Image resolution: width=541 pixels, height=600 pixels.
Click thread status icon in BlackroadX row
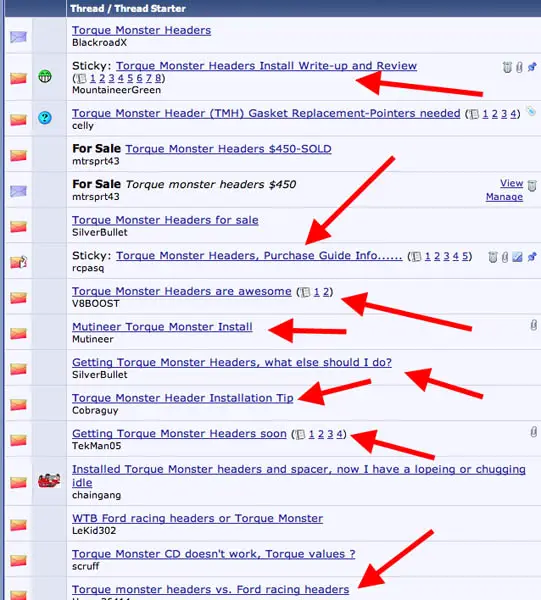point(18,37)
